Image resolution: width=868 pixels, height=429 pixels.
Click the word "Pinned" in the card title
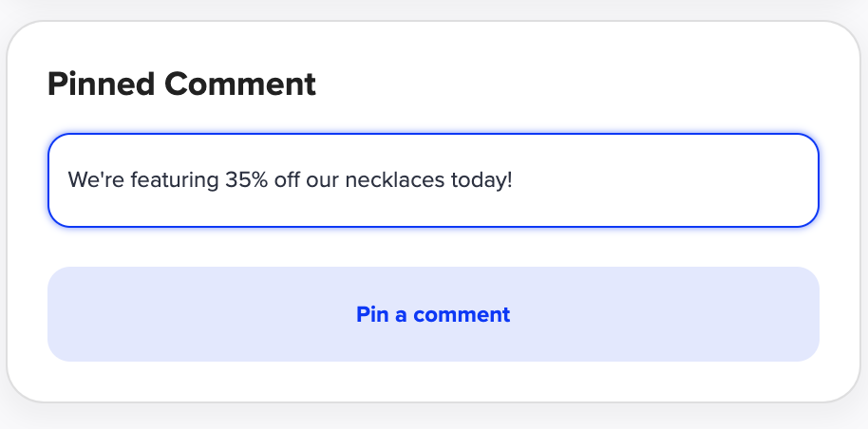(x=102, y=84)
